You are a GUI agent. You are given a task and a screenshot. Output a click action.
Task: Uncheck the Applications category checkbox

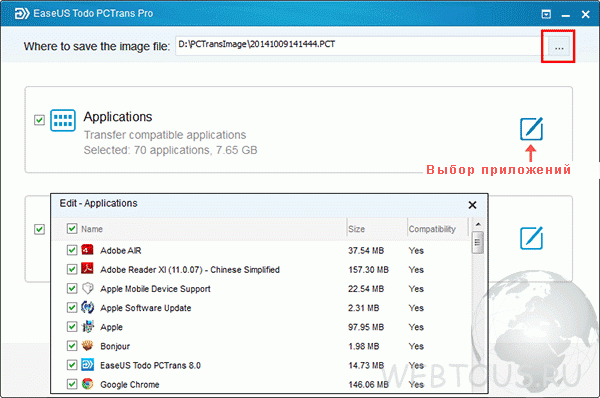[39, 120]
